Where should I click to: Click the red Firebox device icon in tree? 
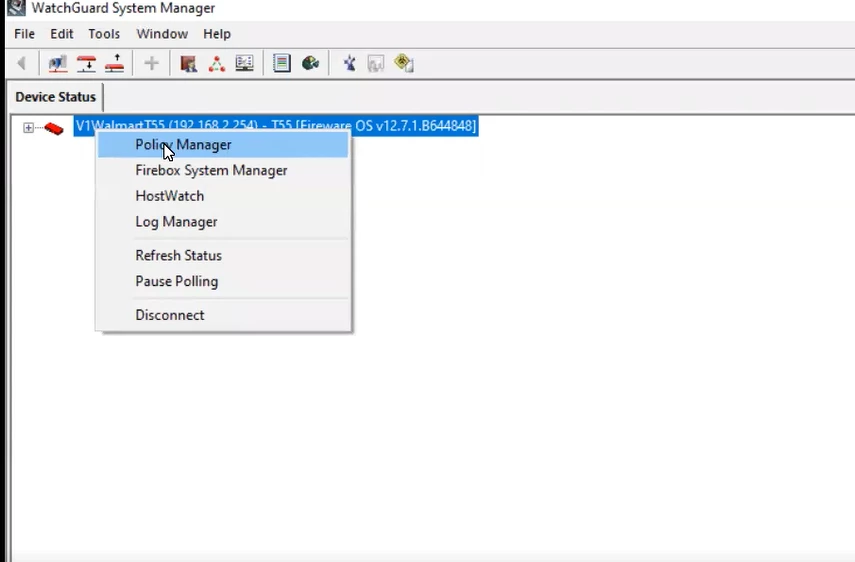(x=54, y=129)
